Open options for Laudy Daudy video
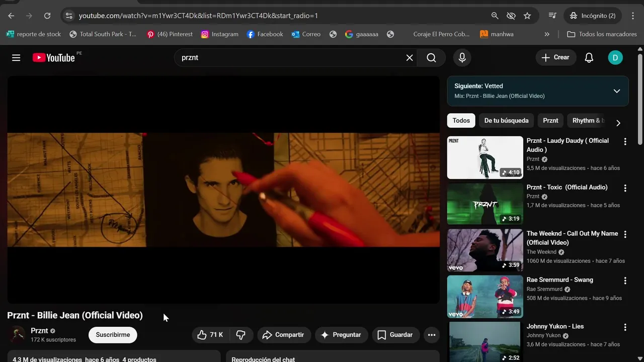This screenshot has width=644, height=362. 625,142
